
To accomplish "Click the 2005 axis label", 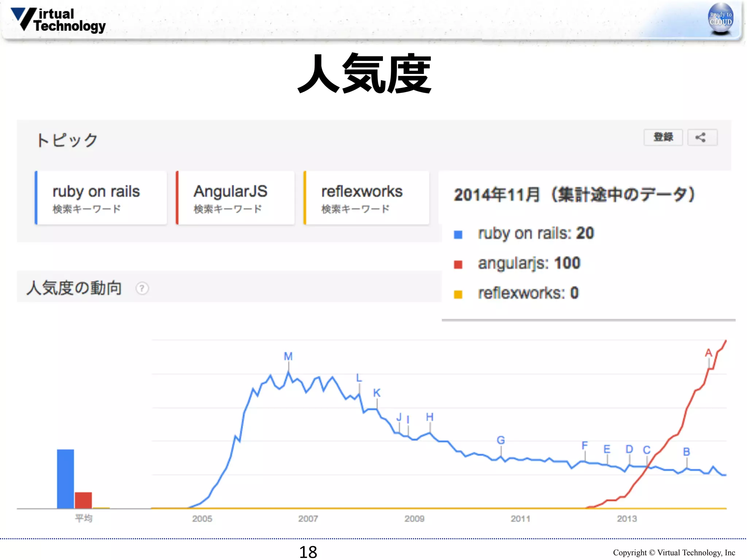I will pos(202,518).
